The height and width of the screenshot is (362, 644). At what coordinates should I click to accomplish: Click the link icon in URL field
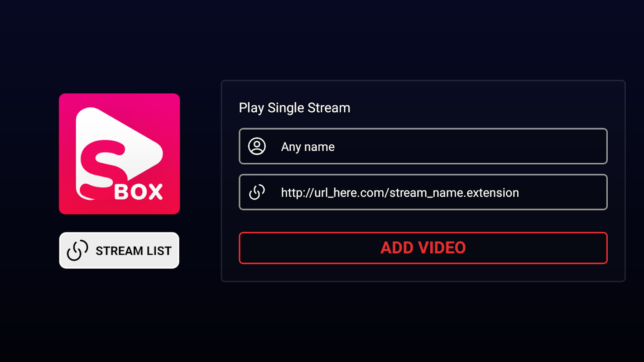coord(257,192)
